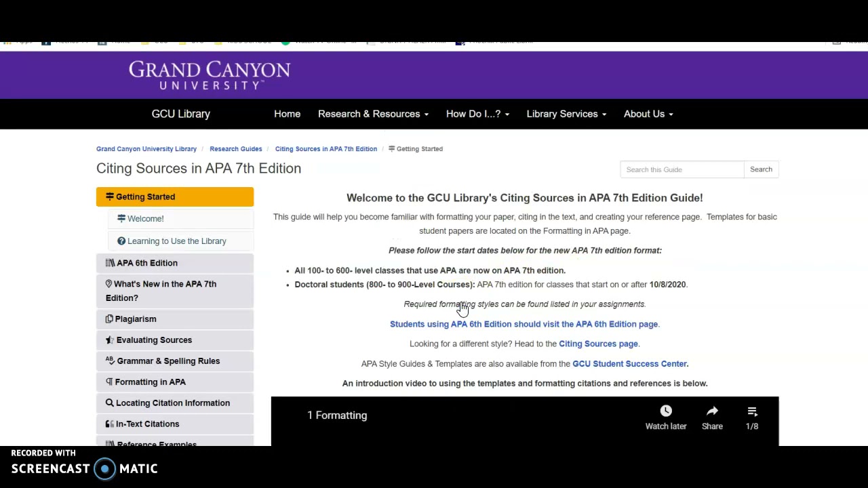
Task: Click the '1 Formatting' video title
Action: pos(337,415)
